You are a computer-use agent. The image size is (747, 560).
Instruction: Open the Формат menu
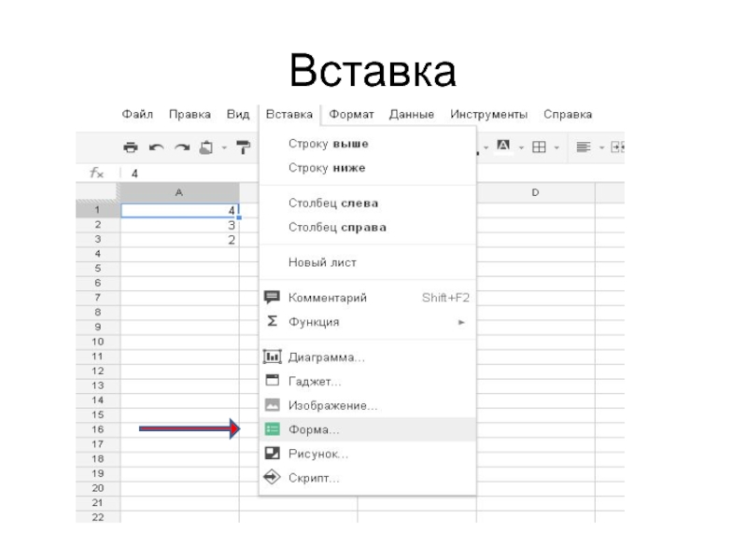tap(352, 114)
